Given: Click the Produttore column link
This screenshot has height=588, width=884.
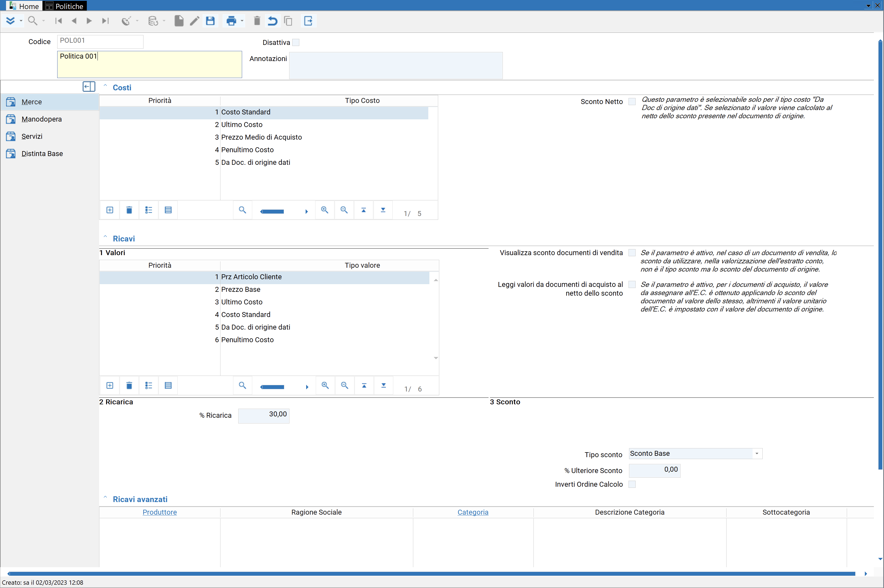Looking at the screenshot, I should (x=160, y=512).
